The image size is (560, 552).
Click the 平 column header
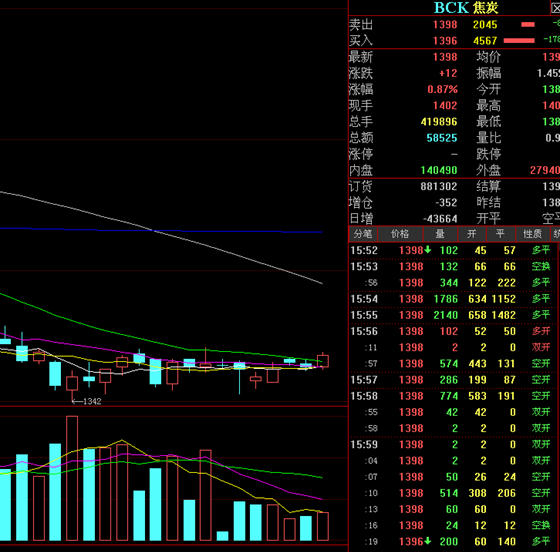click(x=500, y=234)
